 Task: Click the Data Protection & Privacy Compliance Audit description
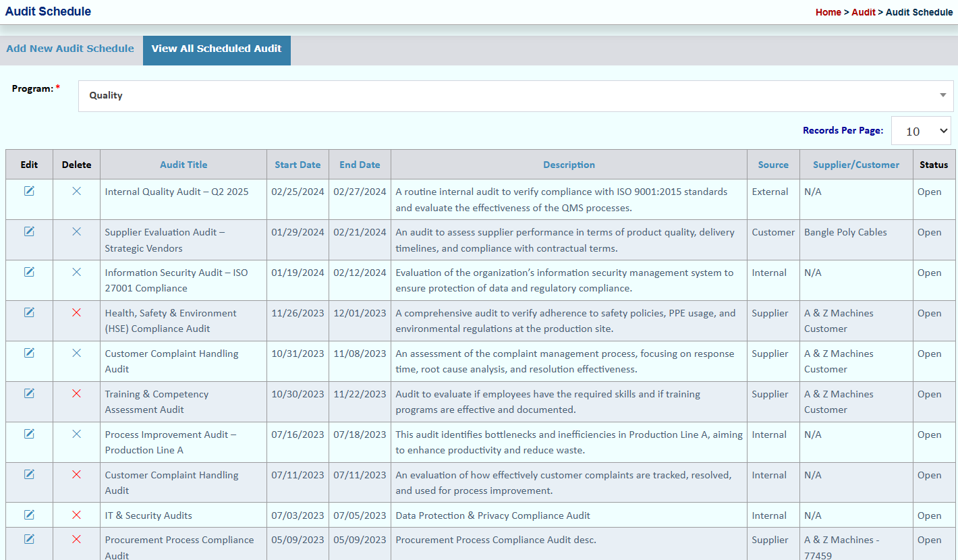[x=492, y=515]
